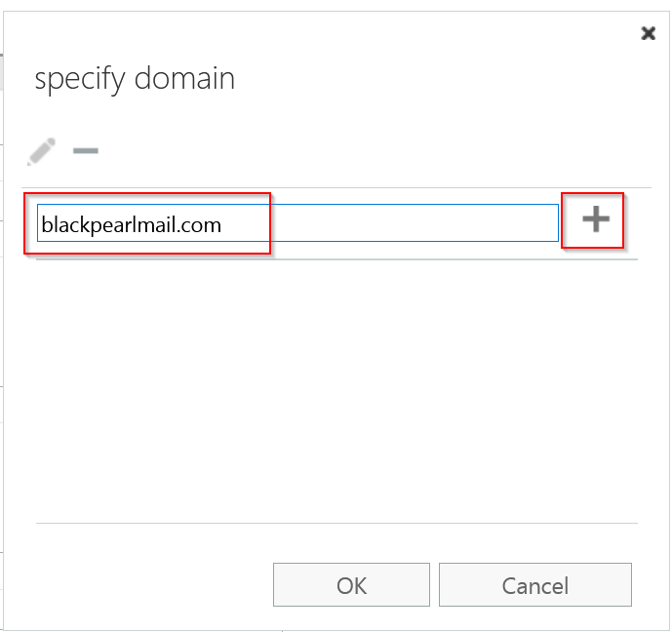The image size is (672, 632).
Task: Close the specify domain dialog
Action: point(648,33)
